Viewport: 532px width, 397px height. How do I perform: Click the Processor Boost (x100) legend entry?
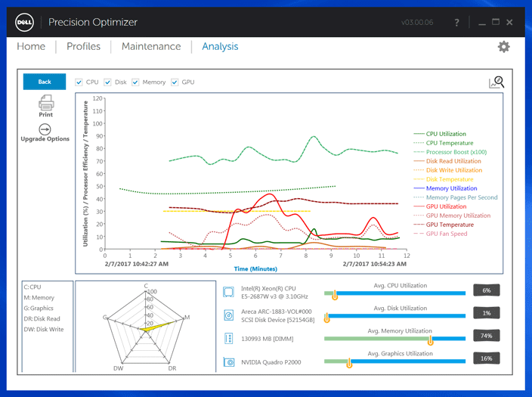pyautogui.click(x=450, y=152)
